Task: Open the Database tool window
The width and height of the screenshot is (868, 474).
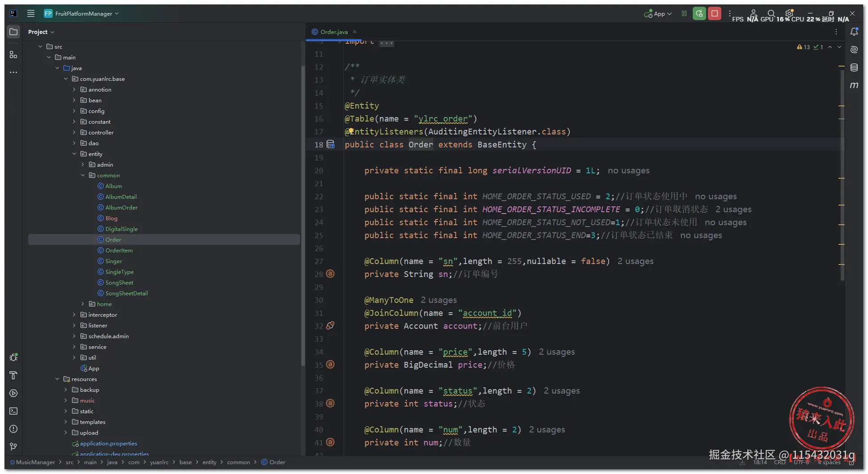Action: click(854, 67)
